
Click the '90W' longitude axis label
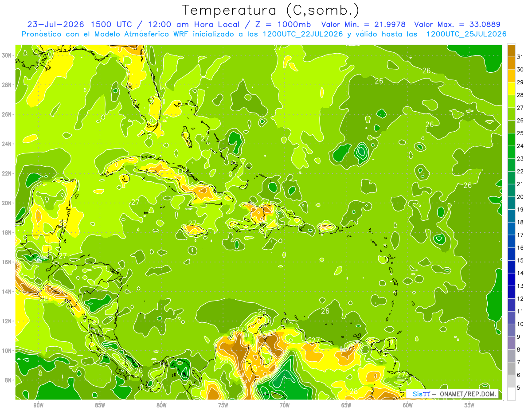[39, 405]
